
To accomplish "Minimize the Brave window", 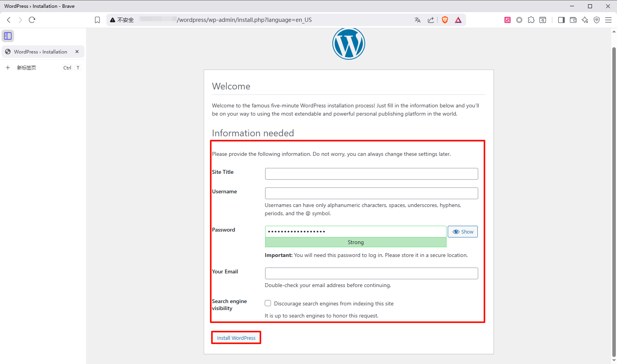I will (x=572, y=6).
